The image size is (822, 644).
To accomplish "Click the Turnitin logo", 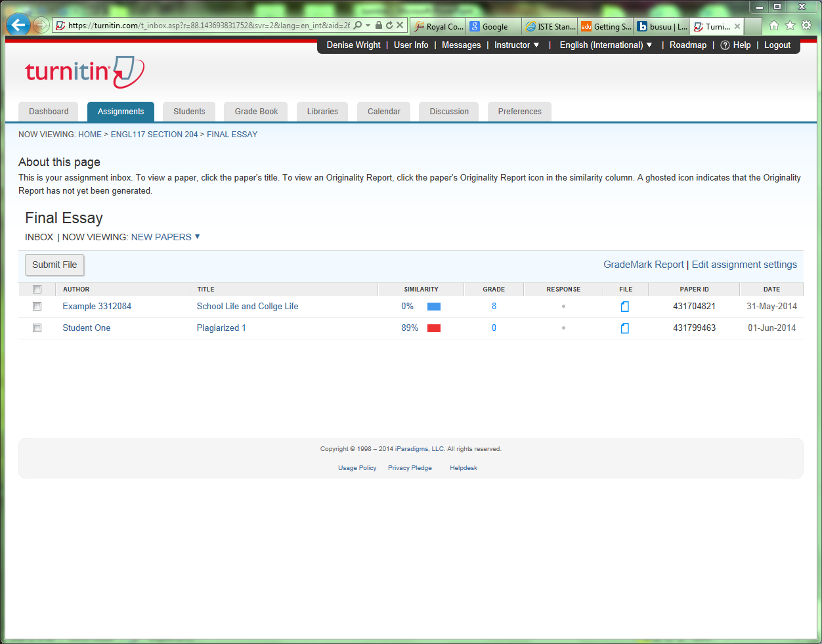I will pyautogui.click(x=84, y=72).
